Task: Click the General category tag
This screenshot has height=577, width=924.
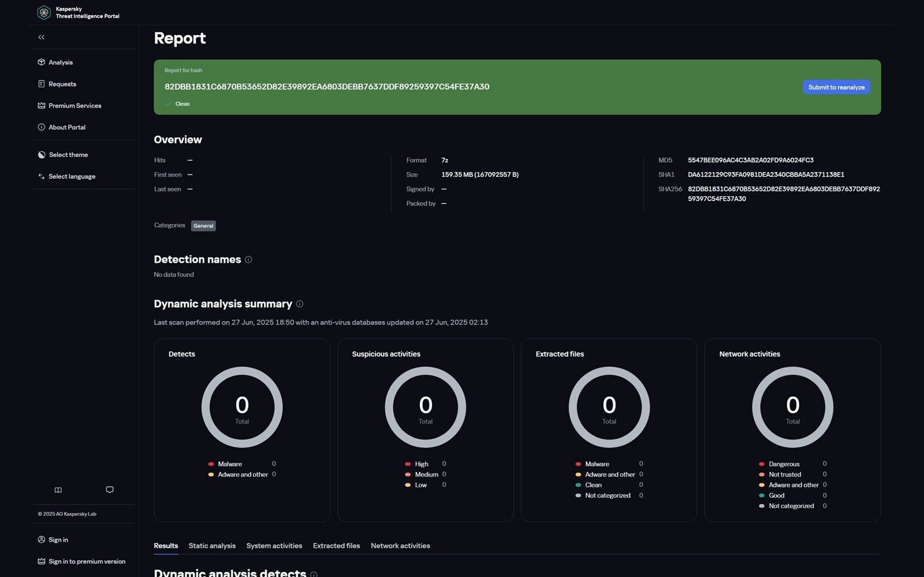Action: [203, 226]
